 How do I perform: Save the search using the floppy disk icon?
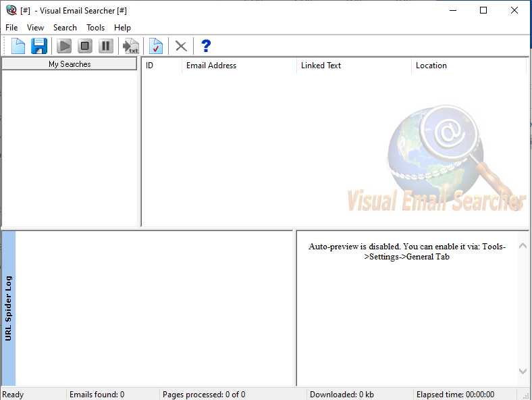[x=39, y=46]
